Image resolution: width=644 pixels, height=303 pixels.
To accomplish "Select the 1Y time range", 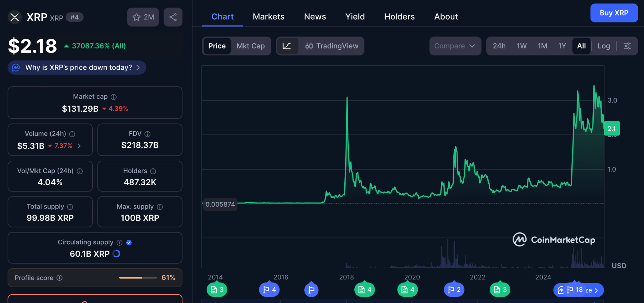I will [x=562, y=46].
